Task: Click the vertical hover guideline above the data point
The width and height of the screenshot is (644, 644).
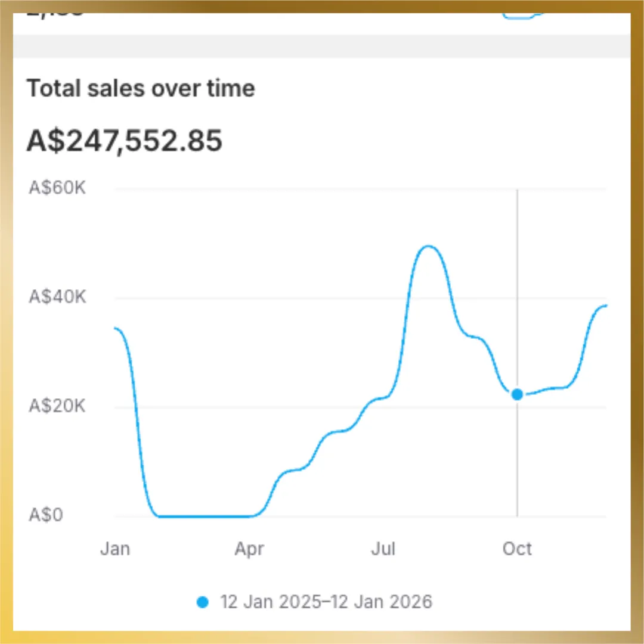Action: (x=517, y=286)
